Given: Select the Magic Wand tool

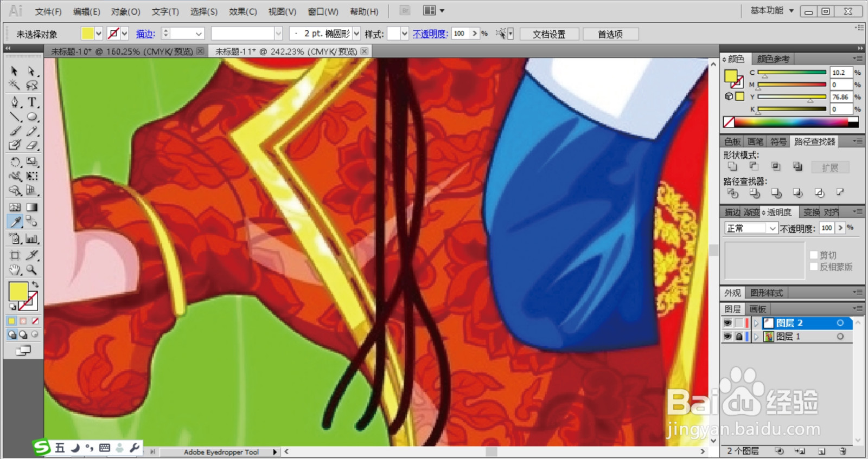Looking at the screenshot, I should click(15, 85).
